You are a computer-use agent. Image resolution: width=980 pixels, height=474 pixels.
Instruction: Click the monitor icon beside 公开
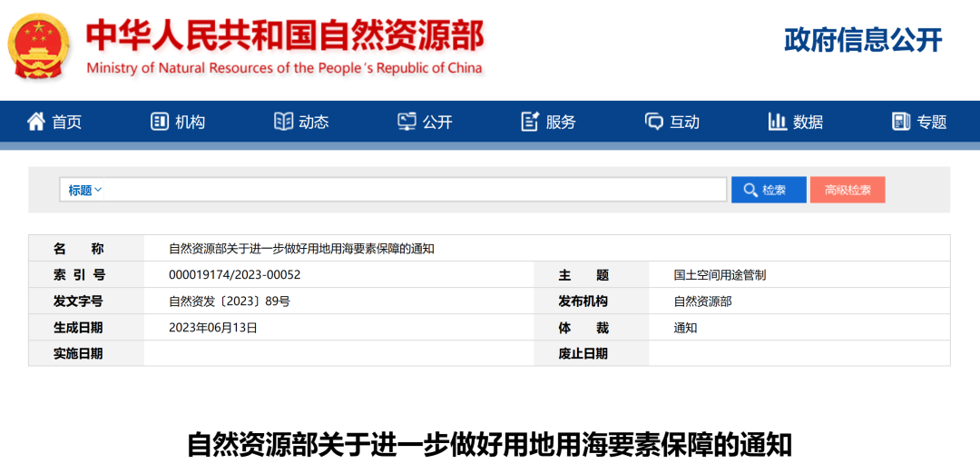click(x=407, y=122)
